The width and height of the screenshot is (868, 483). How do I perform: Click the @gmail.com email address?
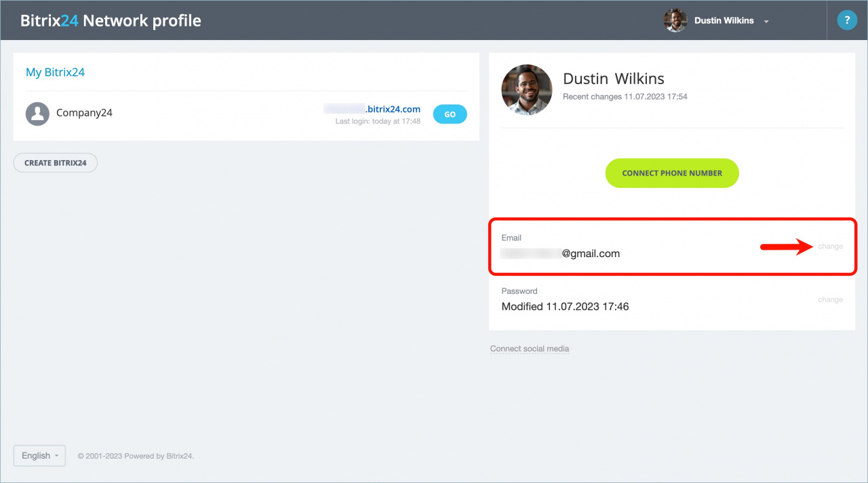560,254
